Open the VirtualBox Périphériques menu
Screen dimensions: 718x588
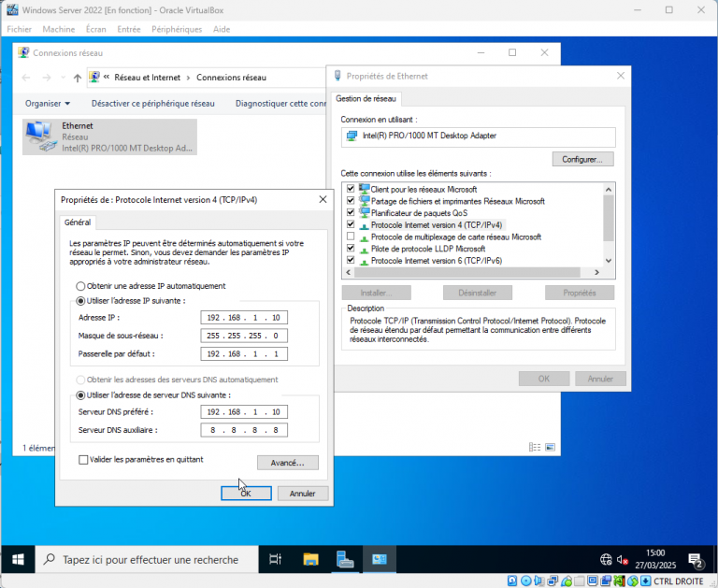coord(178,29)
